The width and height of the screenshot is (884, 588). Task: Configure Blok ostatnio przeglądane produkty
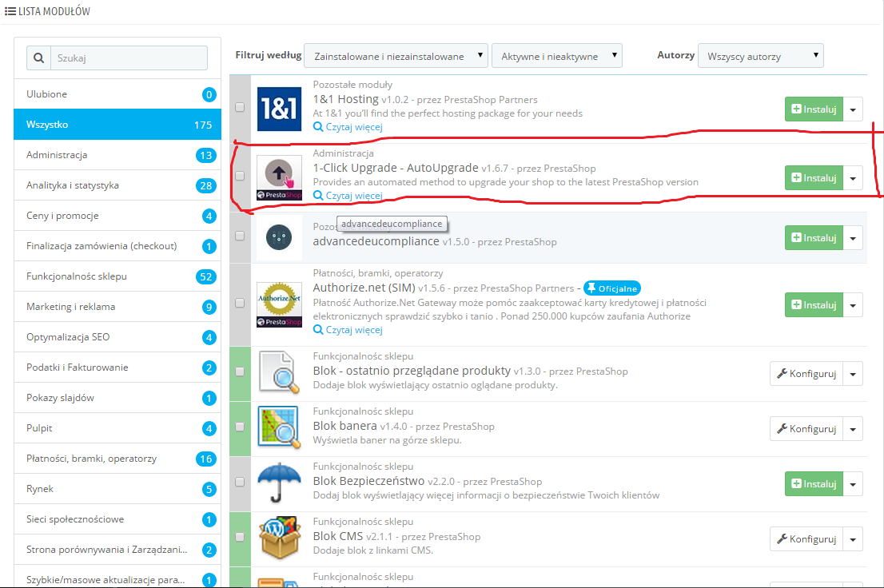click(806, 374)
